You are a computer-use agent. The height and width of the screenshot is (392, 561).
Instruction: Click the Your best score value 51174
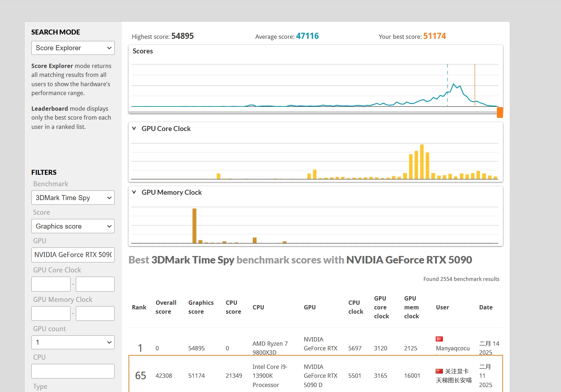click(x=435, y=36)
